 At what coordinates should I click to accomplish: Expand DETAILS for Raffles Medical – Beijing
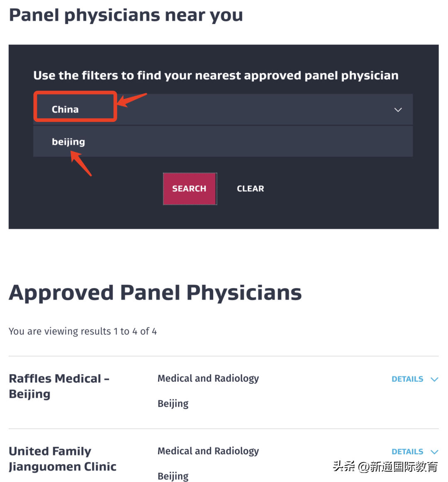pyautogui.click(x=407, y=379)
